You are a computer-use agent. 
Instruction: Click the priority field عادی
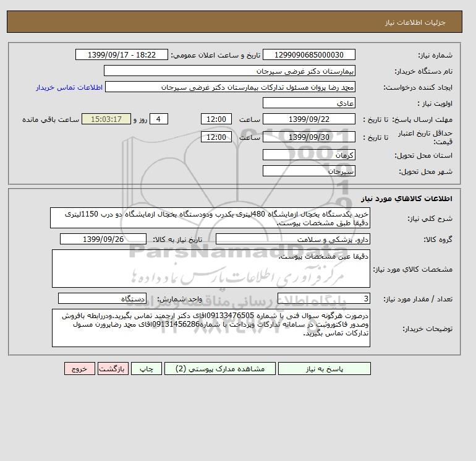[x=308, y=103]
